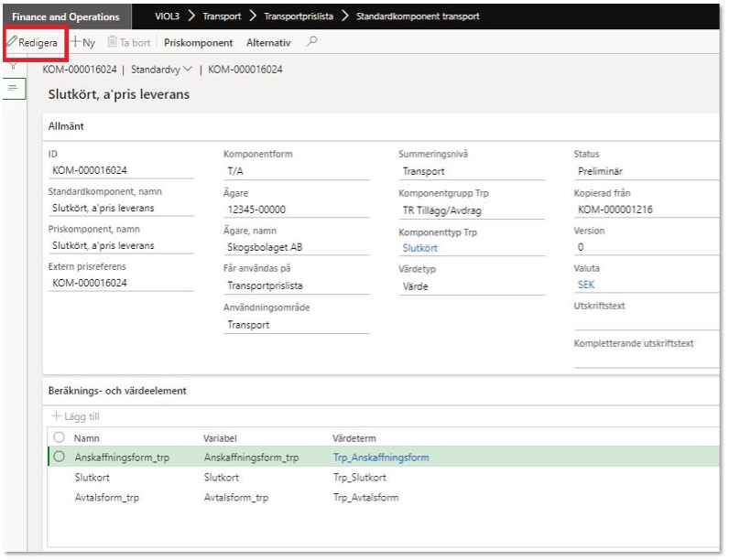Click the Redigera pencil edit icon
729x560 pixels.
coord(13,42)
